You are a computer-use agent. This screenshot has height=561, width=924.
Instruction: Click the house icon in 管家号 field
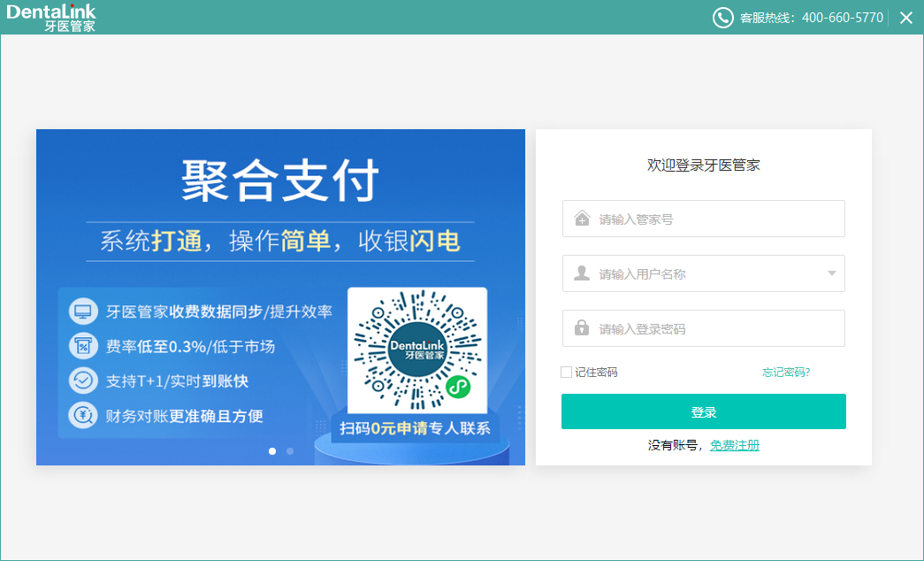point(582,219)
